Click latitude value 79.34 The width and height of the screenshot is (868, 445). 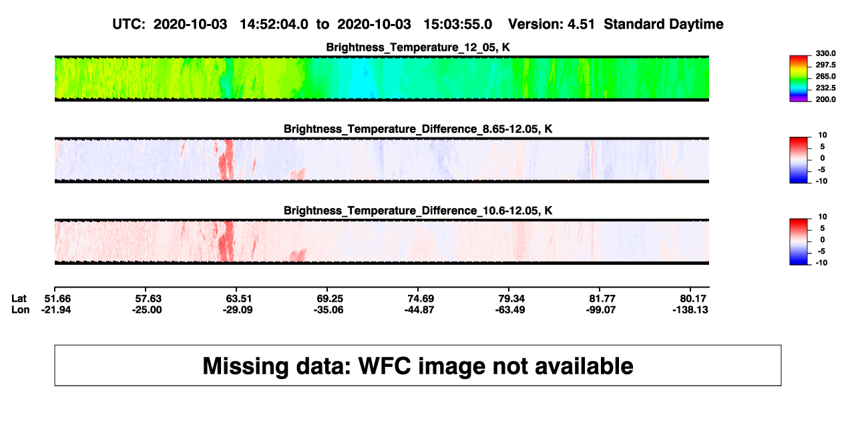coord(511,298)
